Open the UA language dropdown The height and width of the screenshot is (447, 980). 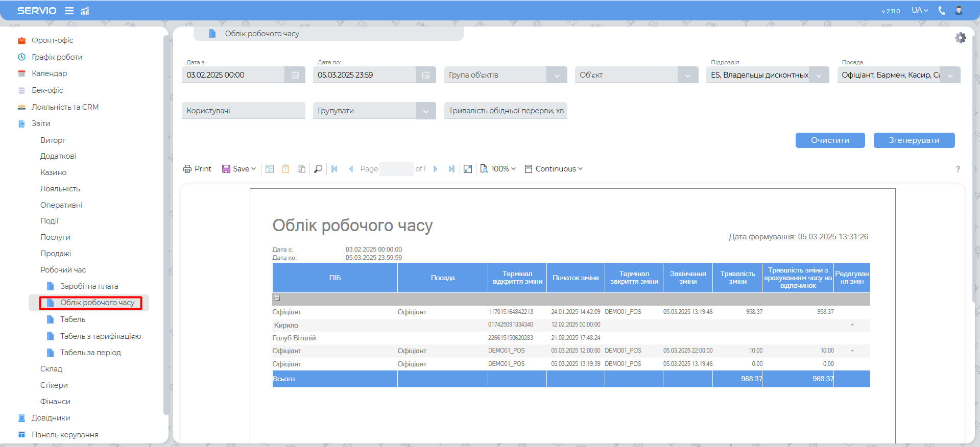[920, 11]
